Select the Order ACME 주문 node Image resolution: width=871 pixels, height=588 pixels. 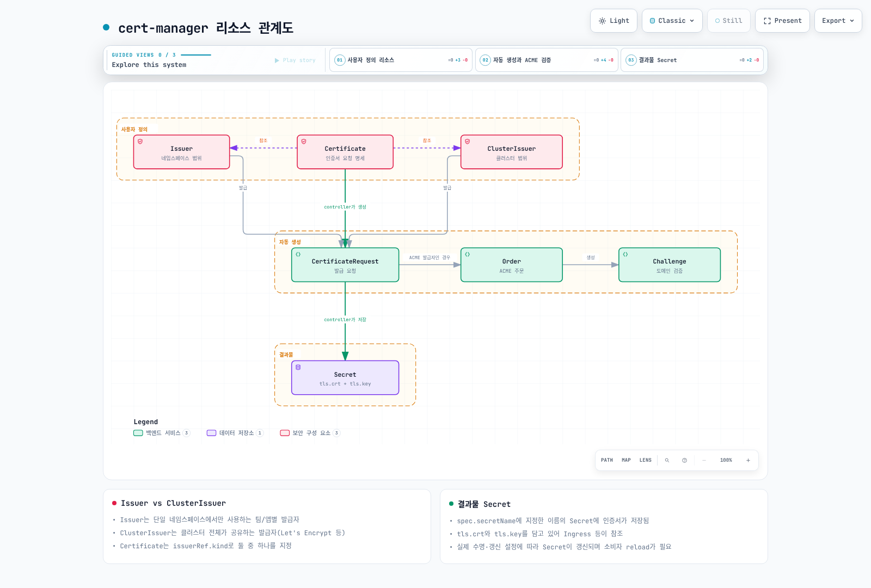512,265
